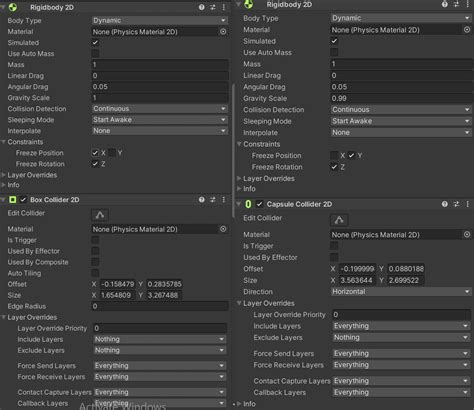Disable the Box Collider 2D component checkbox
This screenshot has height=410, width=474.
(23, 200)
